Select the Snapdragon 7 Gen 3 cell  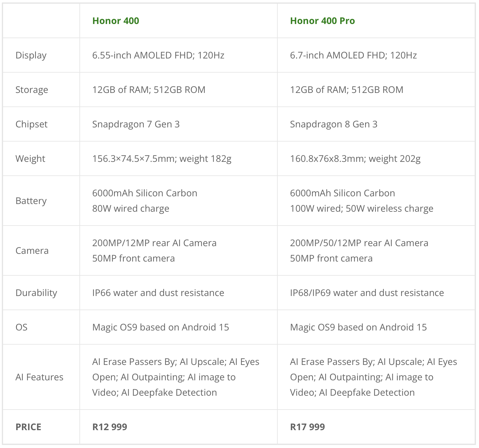[136, 124]
